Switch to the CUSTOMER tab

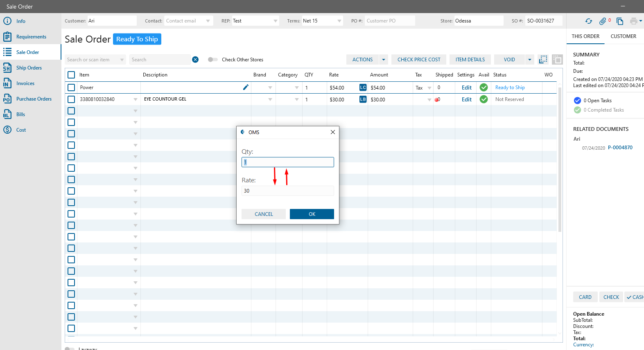click(x=624, y=36)
